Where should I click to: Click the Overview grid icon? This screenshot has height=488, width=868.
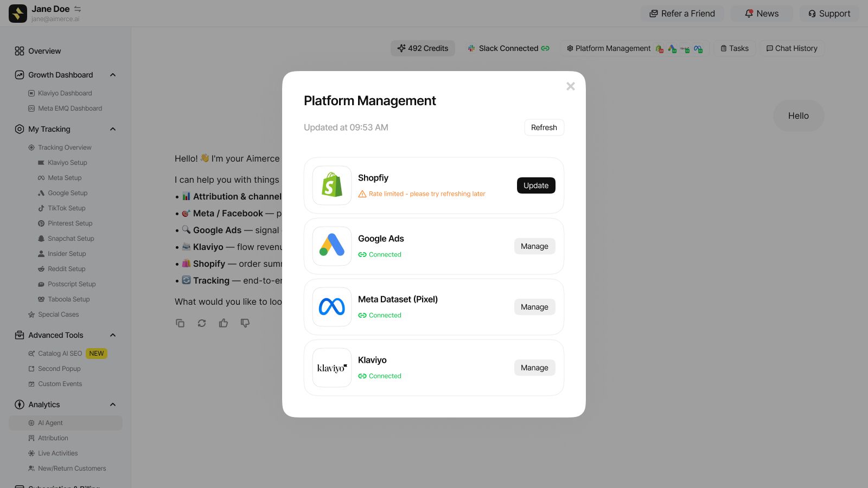coord(20,51)
